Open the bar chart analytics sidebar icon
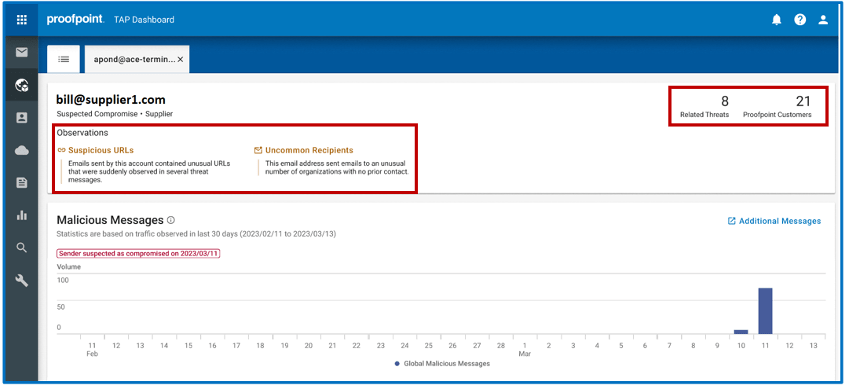The image size is (850, 390). click(x=22, y=215)
